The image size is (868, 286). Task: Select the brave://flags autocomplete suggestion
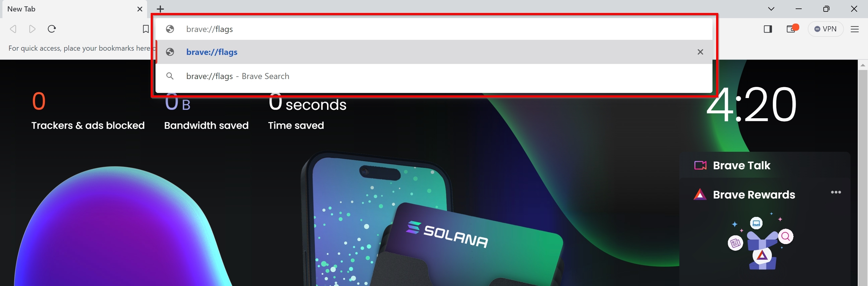[x=434, y=52]
